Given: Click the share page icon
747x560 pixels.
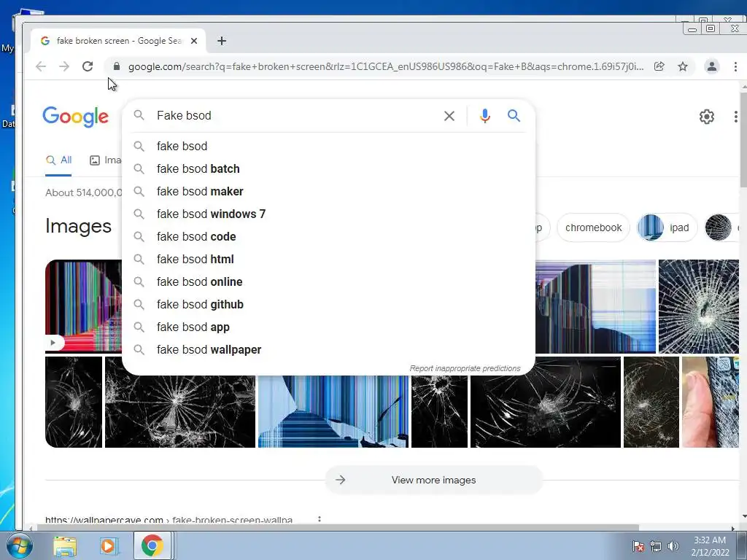Looking at the screenshot, I should [659, 66].
